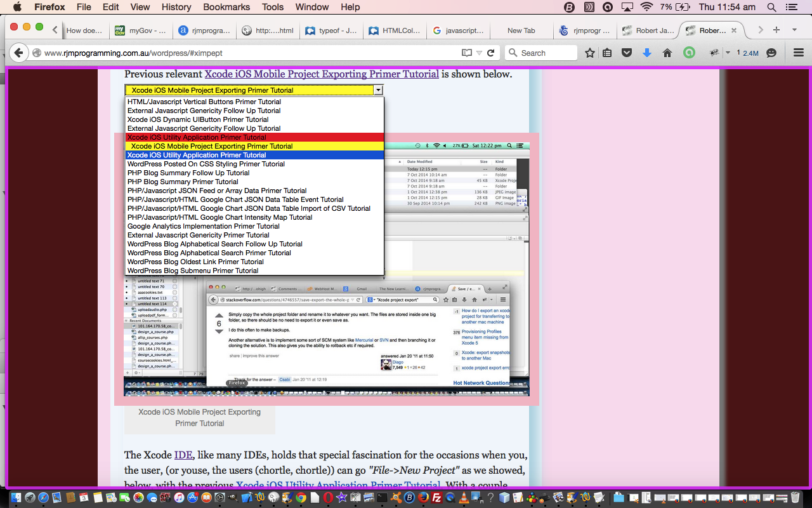
Task: Launch Safari from the Dock
Action: [44, 498]
